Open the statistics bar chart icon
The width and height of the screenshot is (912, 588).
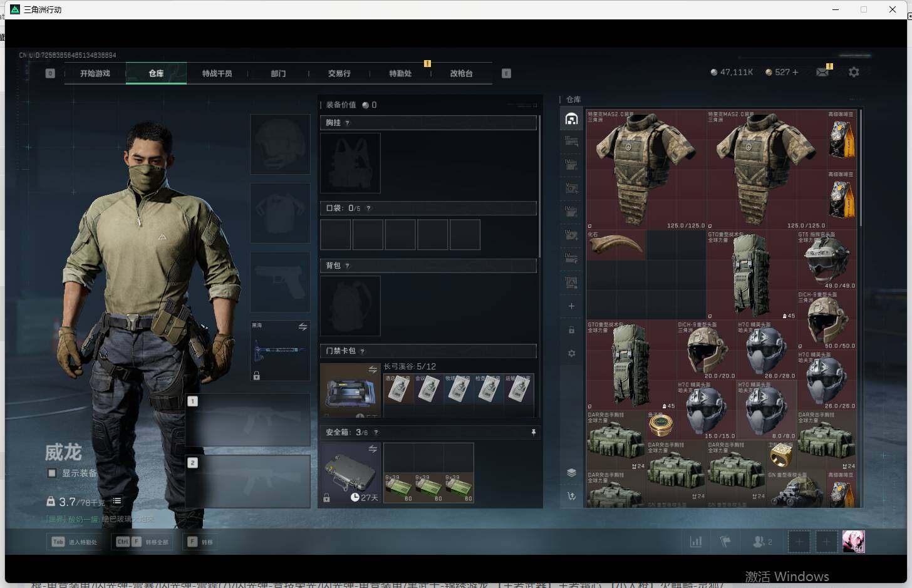695,542
